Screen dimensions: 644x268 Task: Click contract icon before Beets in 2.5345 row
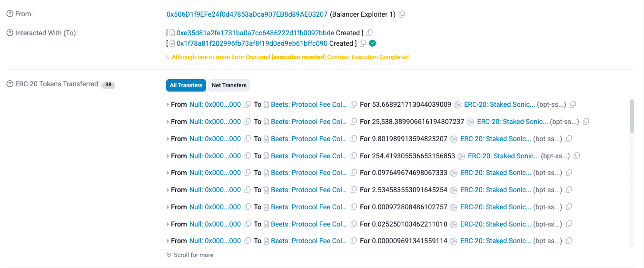[x=267, y=190]
